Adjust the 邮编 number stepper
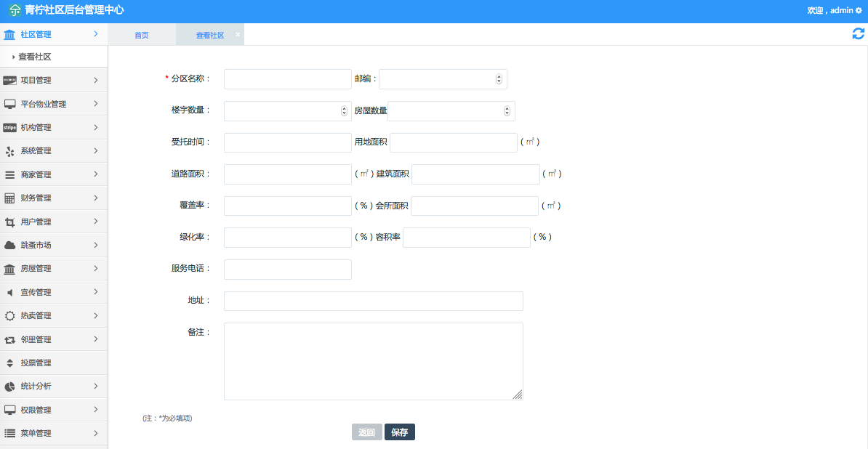868x449 pixels. tap(499, 79)
